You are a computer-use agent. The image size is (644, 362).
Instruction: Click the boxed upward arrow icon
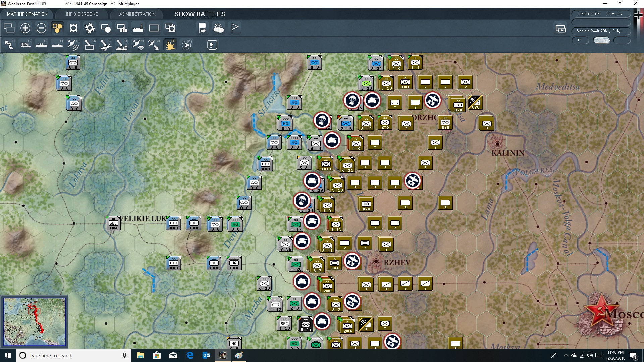pyautogui.click(x=212, y=45)
